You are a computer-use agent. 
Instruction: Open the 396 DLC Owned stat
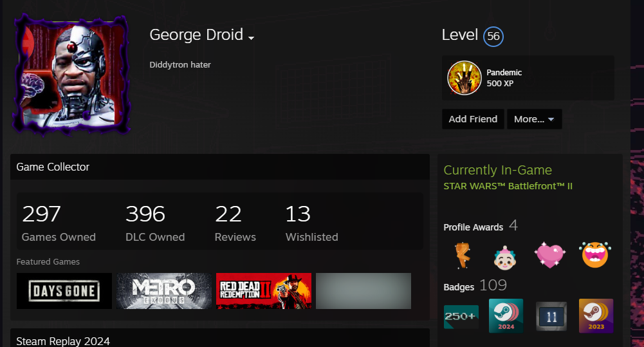coord(155,223)
